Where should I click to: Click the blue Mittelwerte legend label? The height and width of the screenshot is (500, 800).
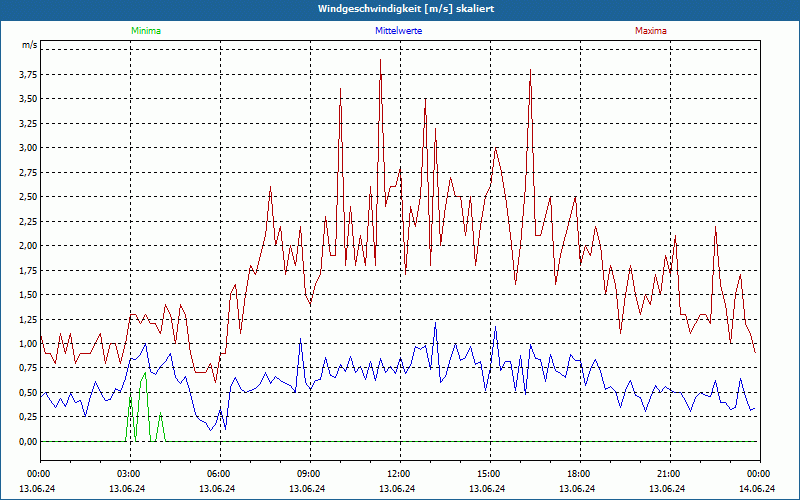(x=398, y=31)
